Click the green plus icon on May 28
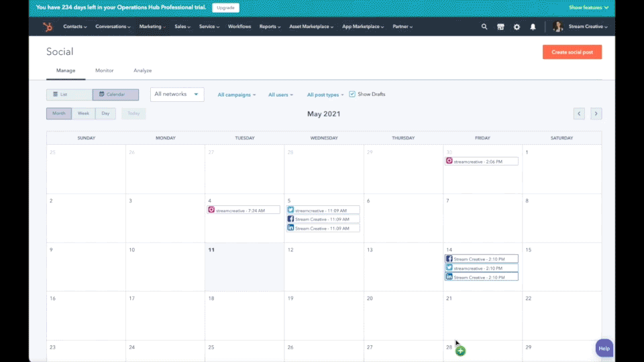The height and width of the screenshot is (362, 644). tap(460, 351)
